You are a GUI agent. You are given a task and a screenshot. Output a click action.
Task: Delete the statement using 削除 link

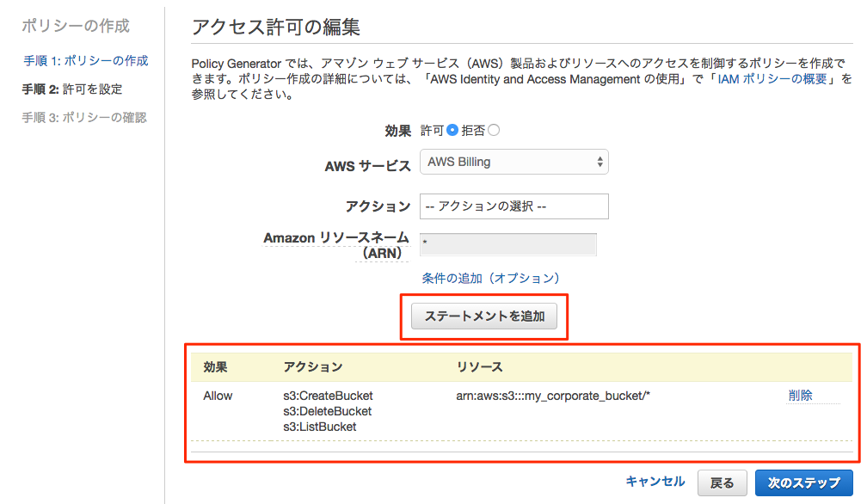(800, 396)
